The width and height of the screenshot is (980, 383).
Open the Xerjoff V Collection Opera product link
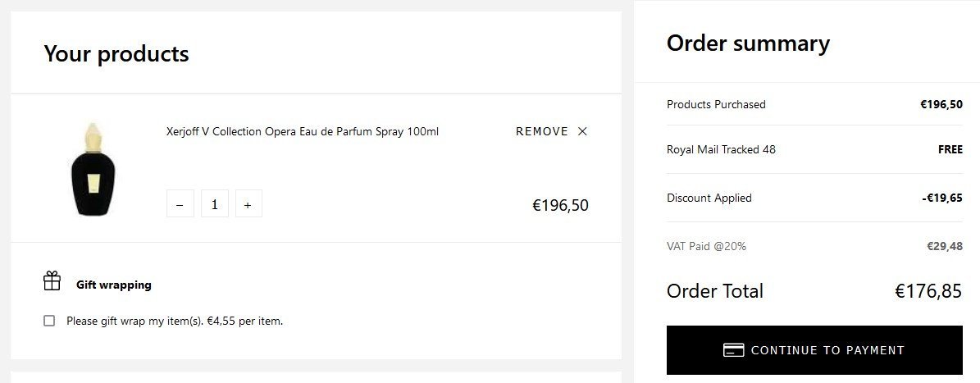tap(302, 131)
